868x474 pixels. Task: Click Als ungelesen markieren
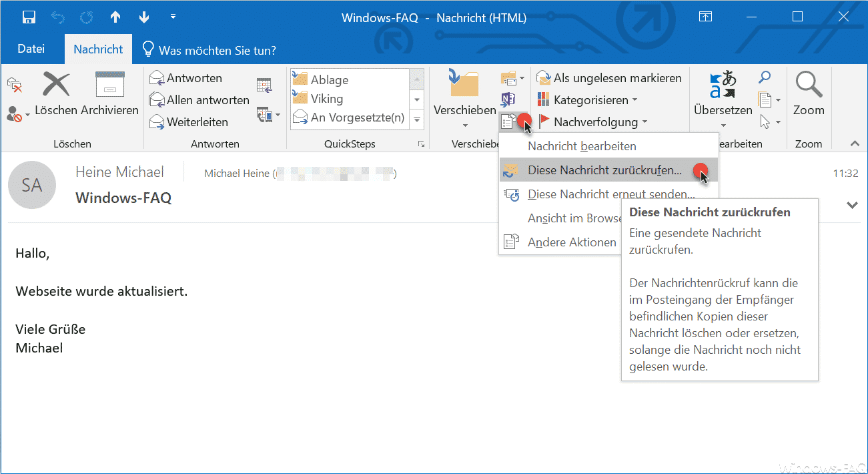click(609, 78)
